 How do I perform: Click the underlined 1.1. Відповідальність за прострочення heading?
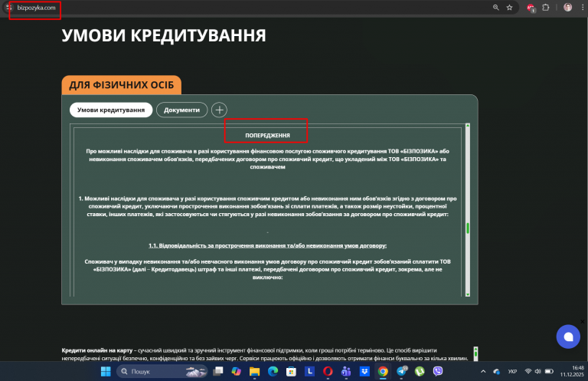click(267, 246)
